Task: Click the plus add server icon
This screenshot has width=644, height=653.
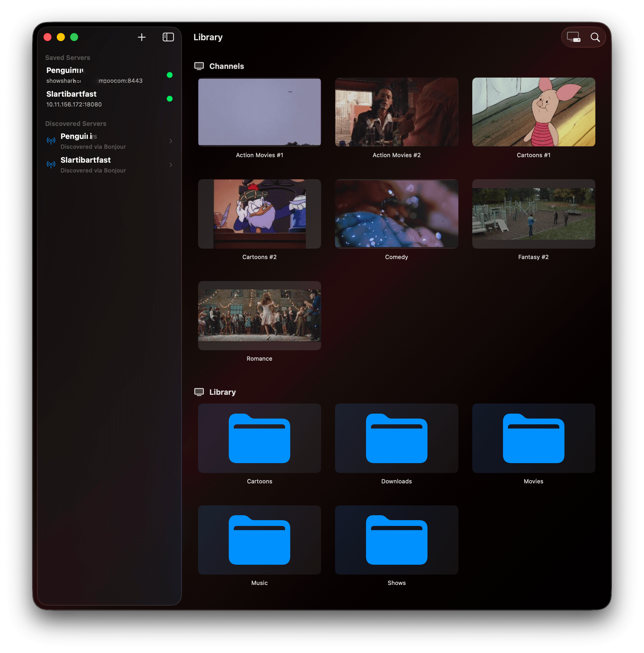Action: [x=142, y=37]
